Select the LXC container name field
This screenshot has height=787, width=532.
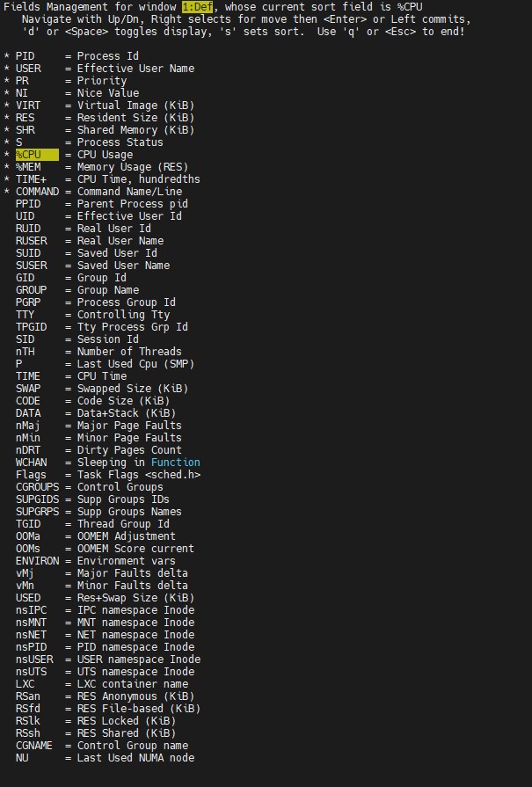point(26,684)
